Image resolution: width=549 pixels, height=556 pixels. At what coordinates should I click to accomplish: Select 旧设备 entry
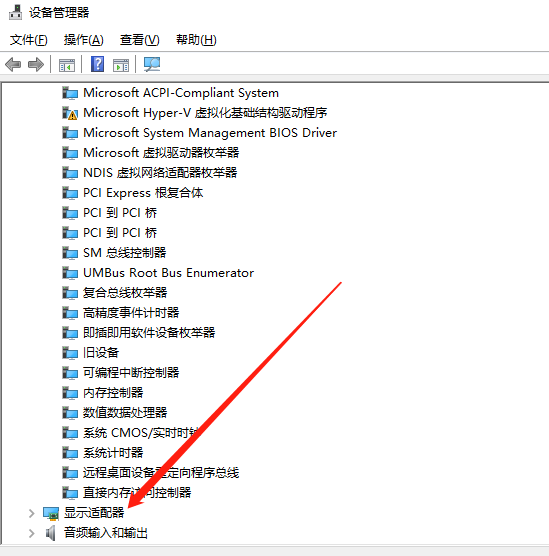(101, 353)
